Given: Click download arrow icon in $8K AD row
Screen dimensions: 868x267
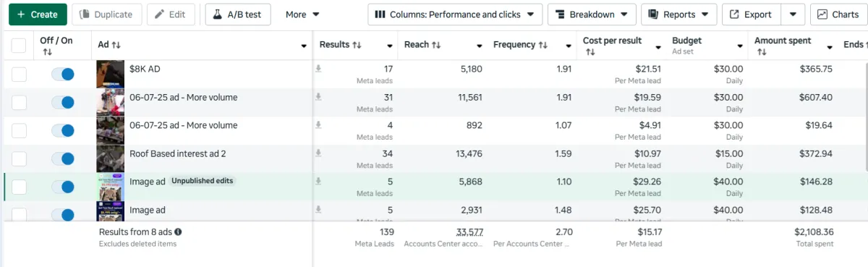Looking at the screenshot, I should [318, 69].
